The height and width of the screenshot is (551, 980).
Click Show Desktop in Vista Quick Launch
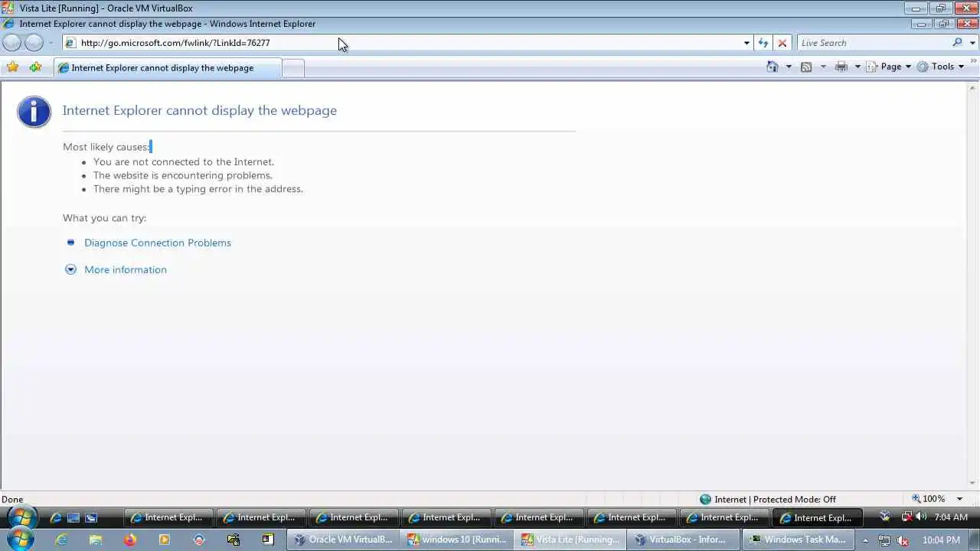click(73, 518)
